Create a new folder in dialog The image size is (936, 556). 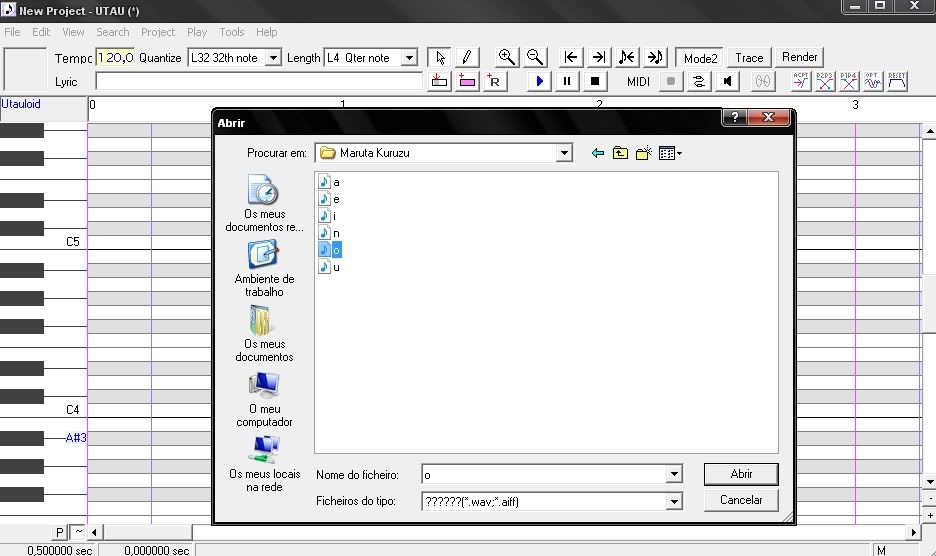[644, 153]
